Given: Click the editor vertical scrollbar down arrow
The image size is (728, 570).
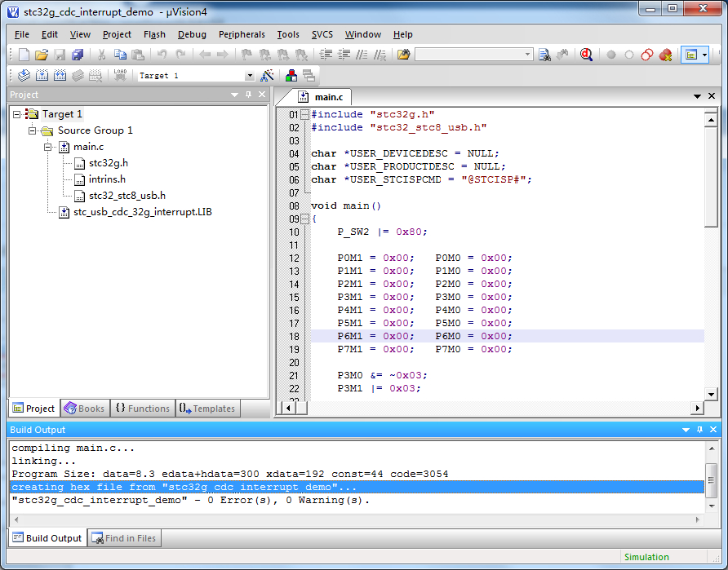Looking at the screenshot, I should click(711, 394).
